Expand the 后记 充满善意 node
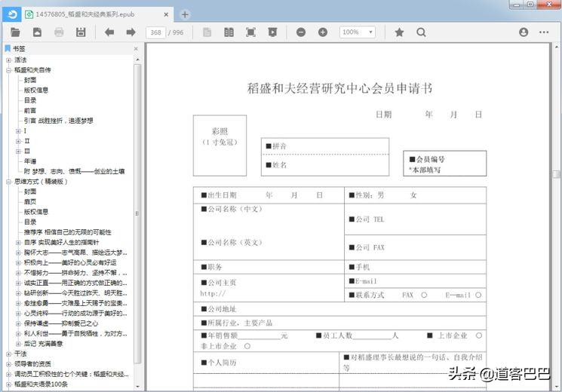The width and height of the screenshot is (562, 392). coord(18,344)
